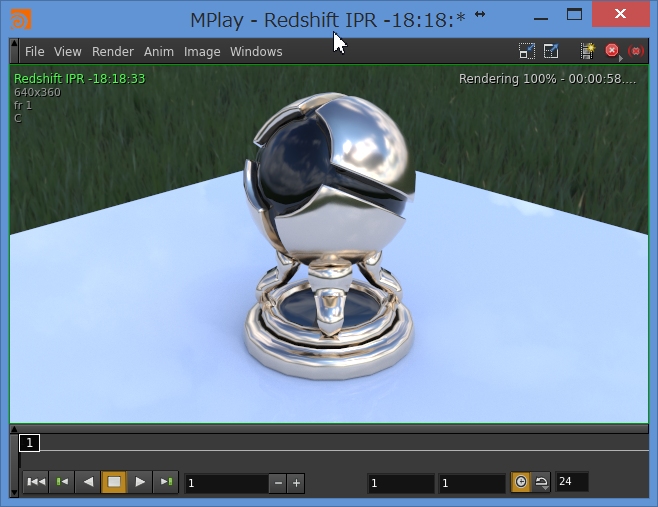This screenshot has height=507, width=658.
Task: Click the Houdini logo in the title bar
Action: point(21,20)
